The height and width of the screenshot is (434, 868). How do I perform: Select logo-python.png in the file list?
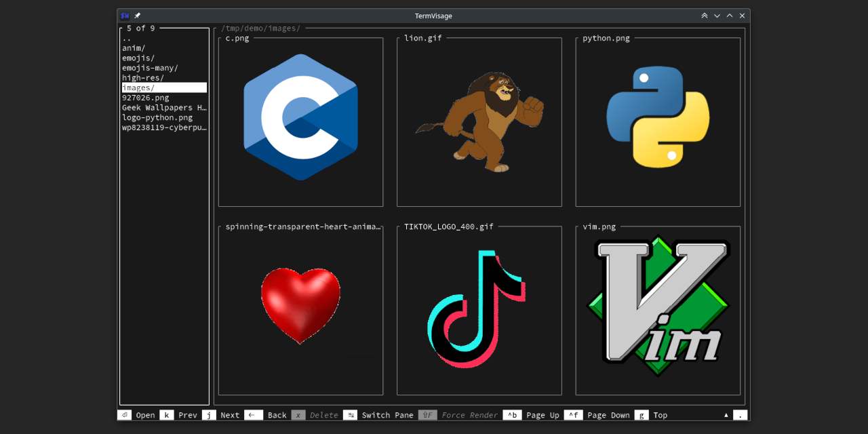click(157, 117)
